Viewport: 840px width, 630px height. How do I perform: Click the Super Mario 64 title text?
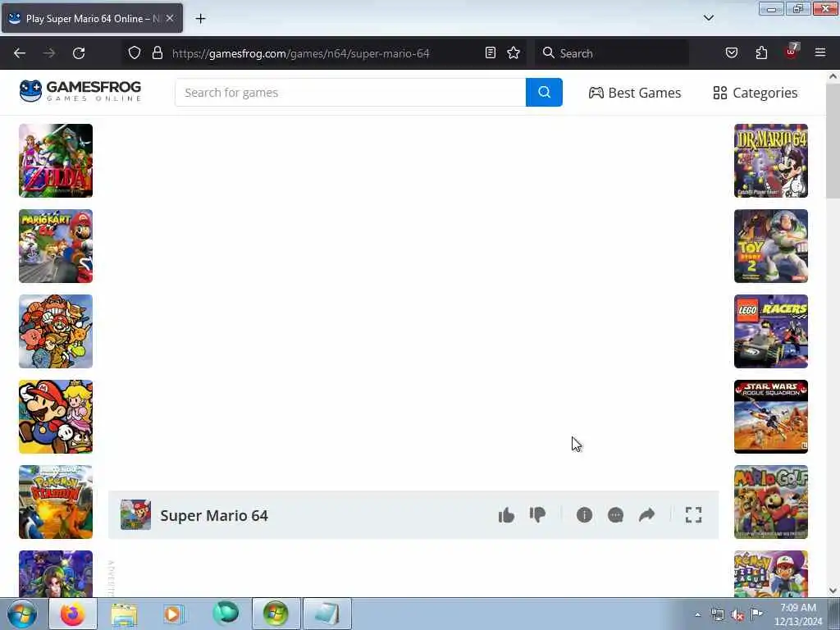pos(214,515)
